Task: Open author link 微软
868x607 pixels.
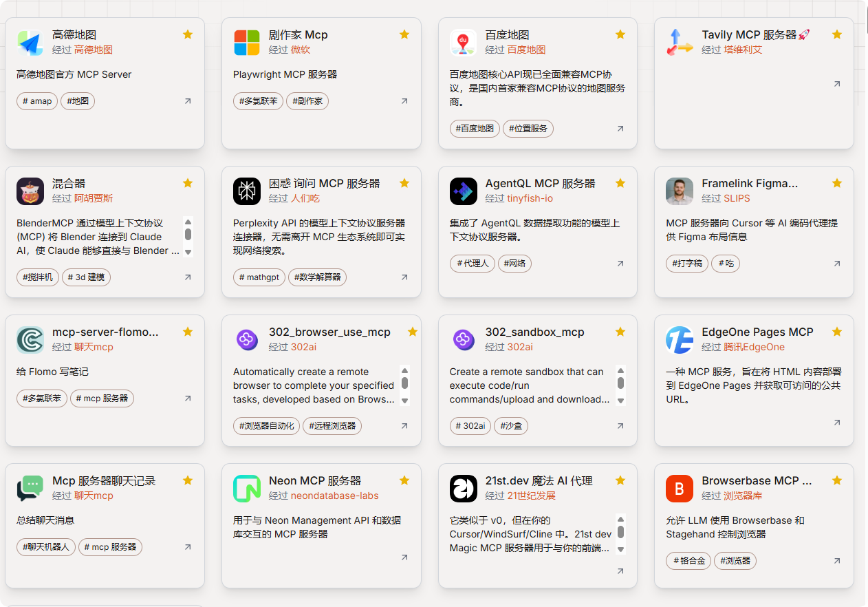Action: point(301,50)
